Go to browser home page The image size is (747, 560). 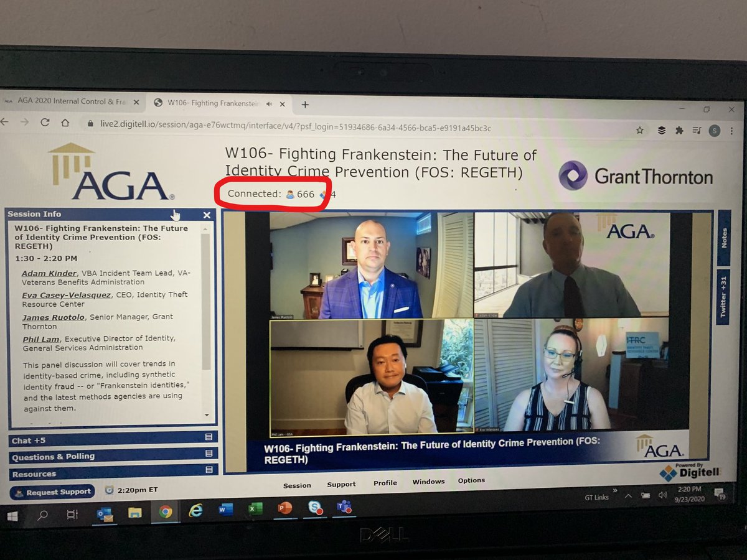click(x=65, y=123)
